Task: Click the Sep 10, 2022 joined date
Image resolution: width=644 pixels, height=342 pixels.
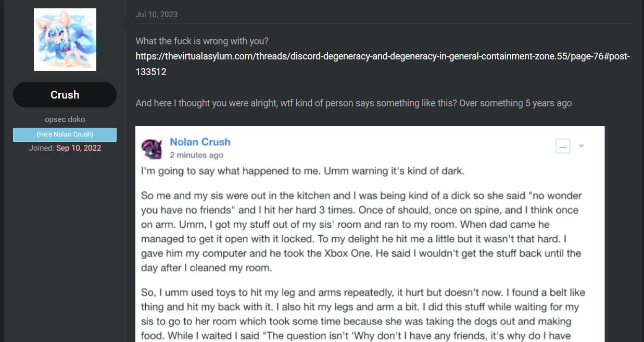Action: coord(79,148)
